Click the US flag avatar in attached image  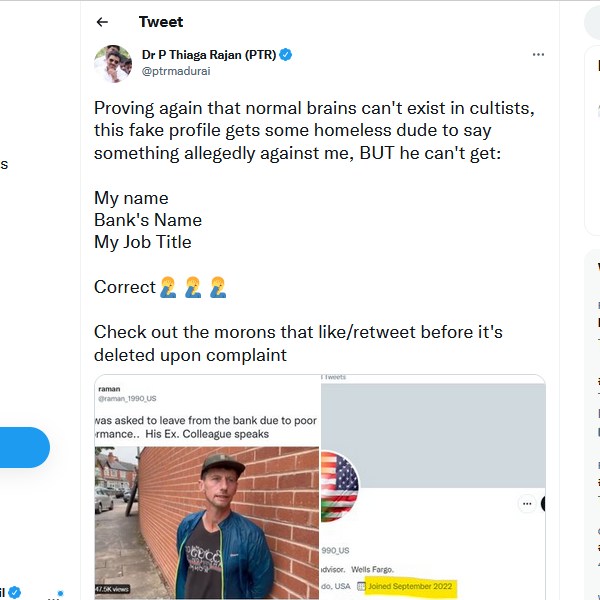coord(339,485)
